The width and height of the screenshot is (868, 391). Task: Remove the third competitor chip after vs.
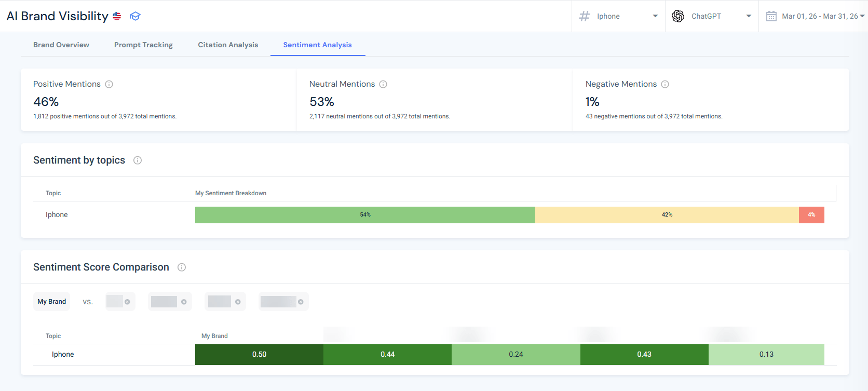click(x=238, y=302)
